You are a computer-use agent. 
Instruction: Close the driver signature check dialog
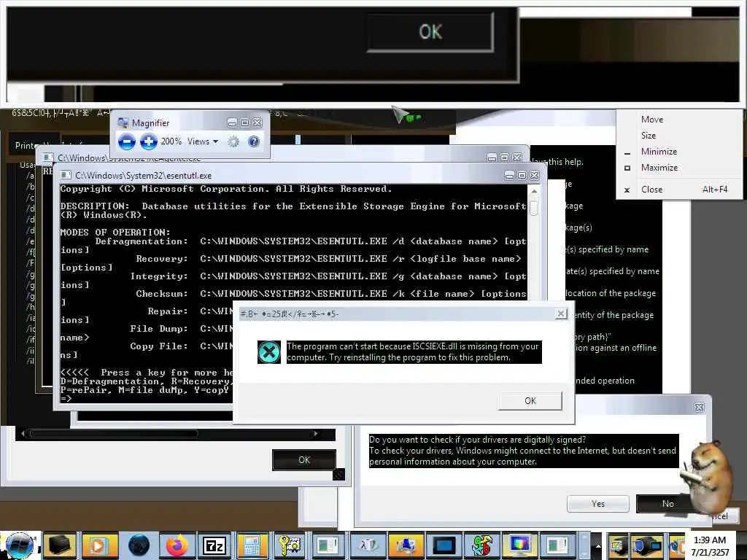(699, 407)
